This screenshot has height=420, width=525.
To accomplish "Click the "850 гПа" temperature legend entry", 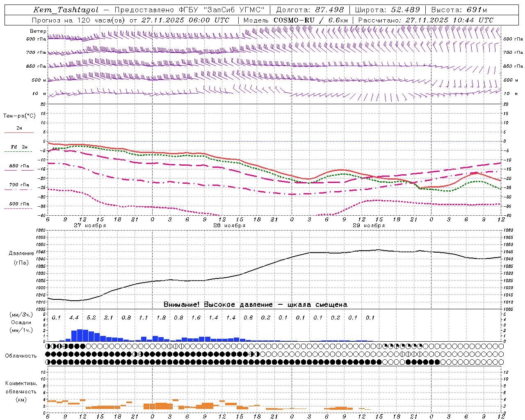I will click(x=19, y=166).
